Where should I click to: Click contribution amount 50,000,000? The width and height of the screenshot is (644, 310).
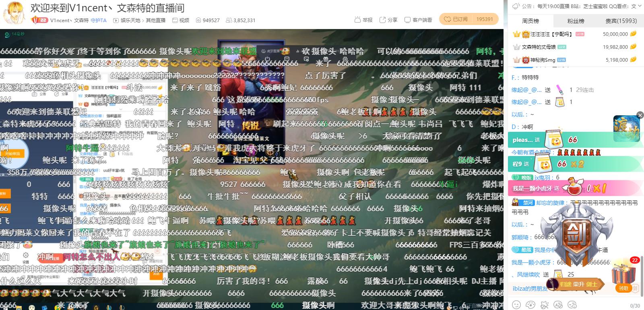point(615,34)
